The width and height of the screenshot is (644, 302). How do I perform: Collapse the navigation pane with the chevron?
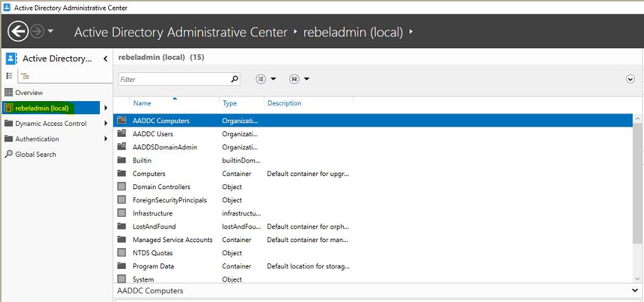(x=105, y=58)
